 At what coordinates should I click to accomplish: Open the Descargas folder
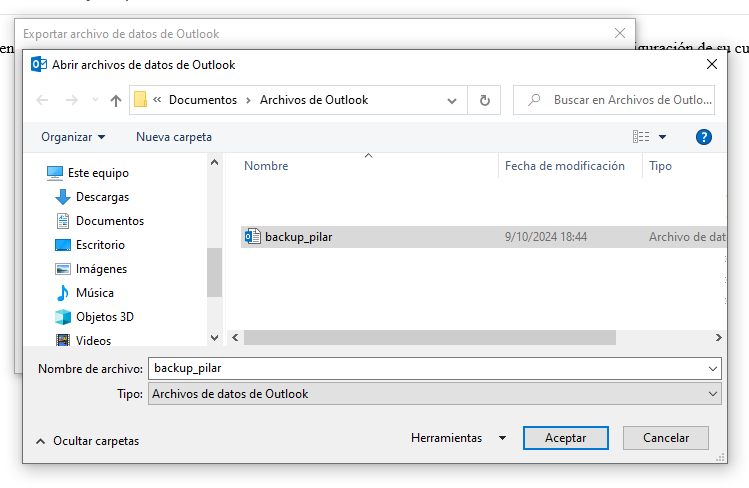click(x=102, y=197)
